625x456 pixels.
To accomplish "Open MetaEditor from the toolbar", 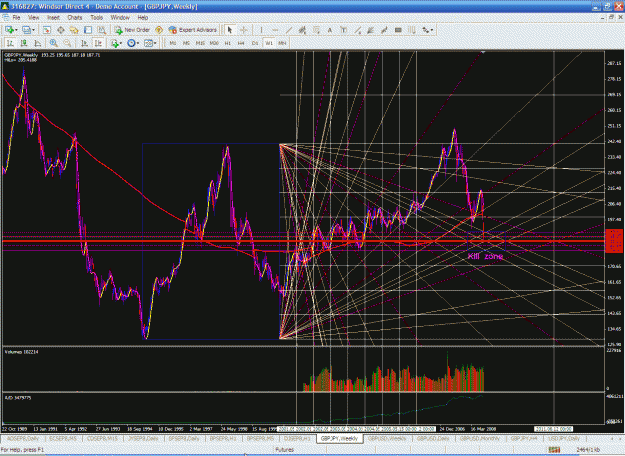I will tap(159, 30).
